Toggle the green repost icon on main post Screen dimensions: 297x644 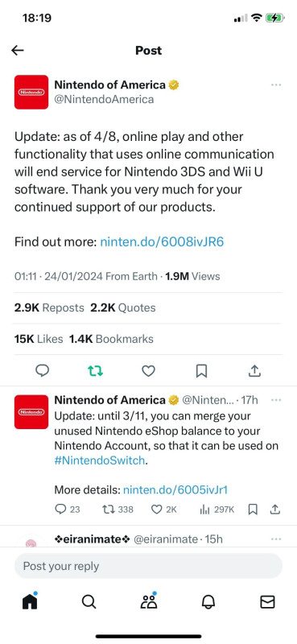click(95, 371)
